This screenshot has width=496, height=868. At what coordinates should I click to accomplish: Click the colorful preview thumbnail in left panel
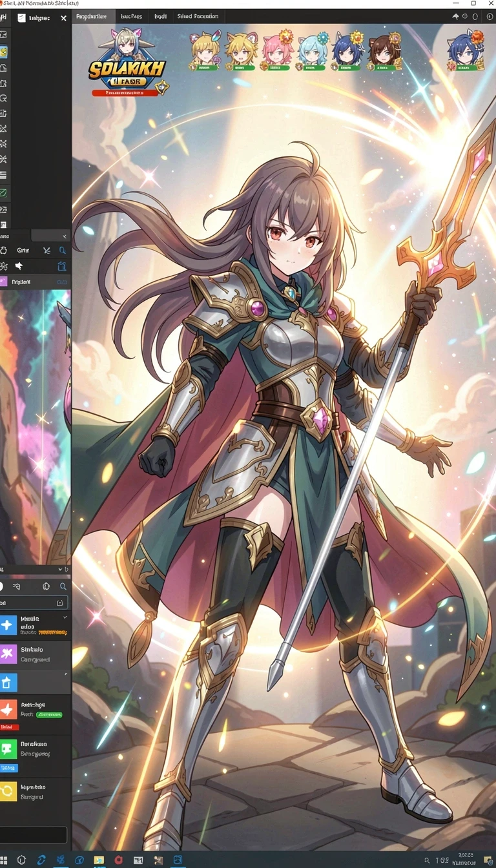coord(36,426)
